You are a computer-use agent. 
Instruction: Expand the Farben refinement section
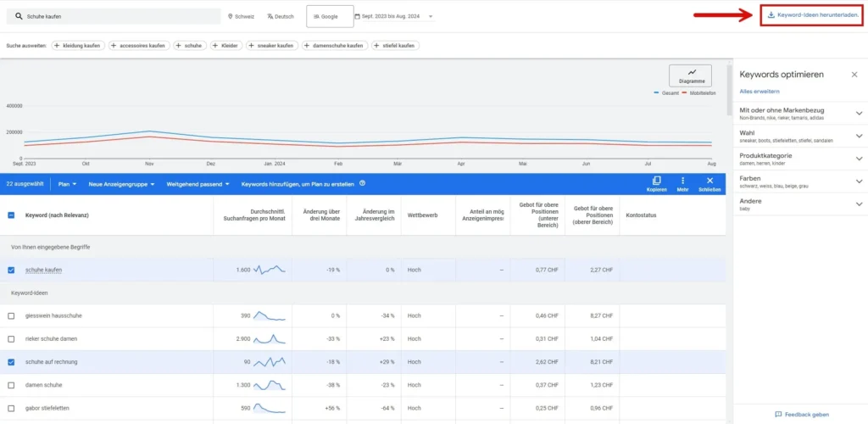[x=858, y=181]
